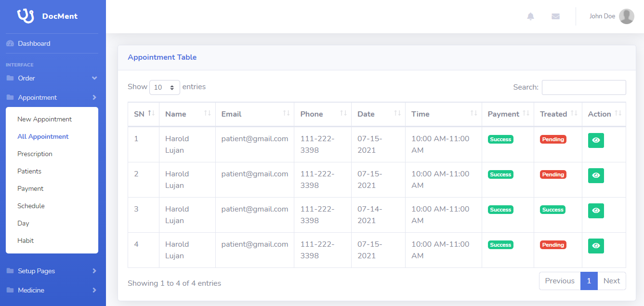Click the Next pagination button
The height and width of the screenshot is (306, 644).
pos(611,281)
